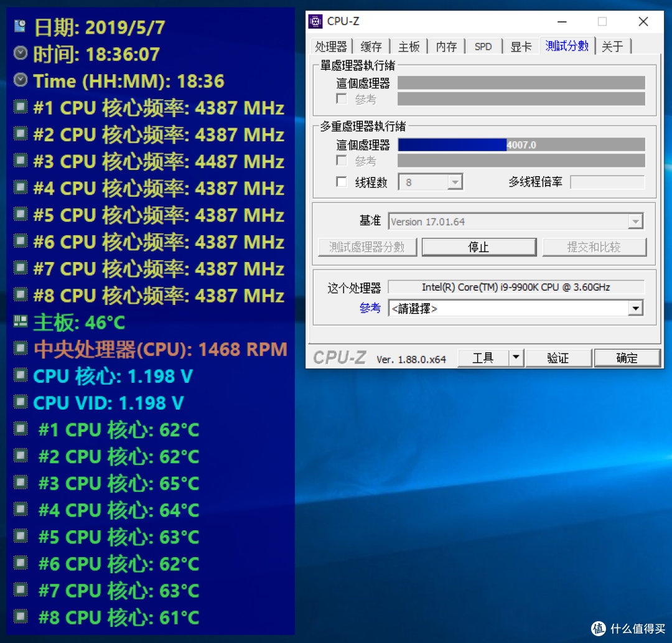The height and width of the screenshot is (643, 672).
Task: Click the multi-thread 參考 reference bar
Action: (x=521, y=161)
